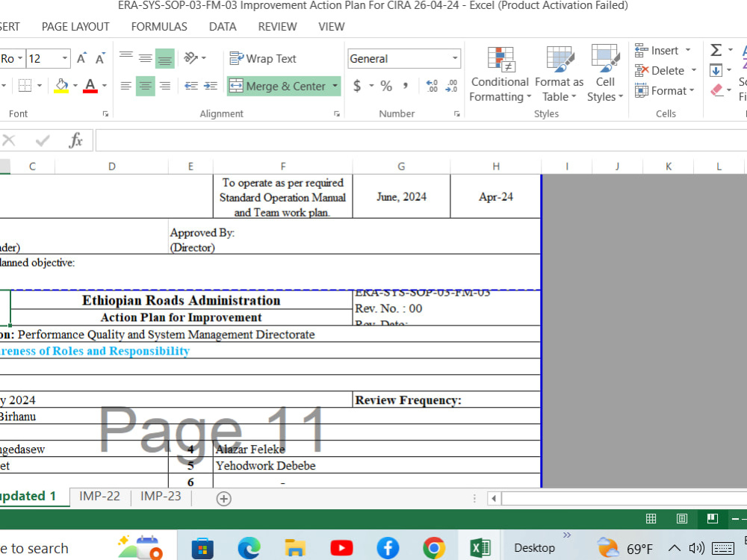The width and height of the screenshot is (747, 560).
Task: Toggle the Center horizontal alignment button
Action: tap(146, 86)
